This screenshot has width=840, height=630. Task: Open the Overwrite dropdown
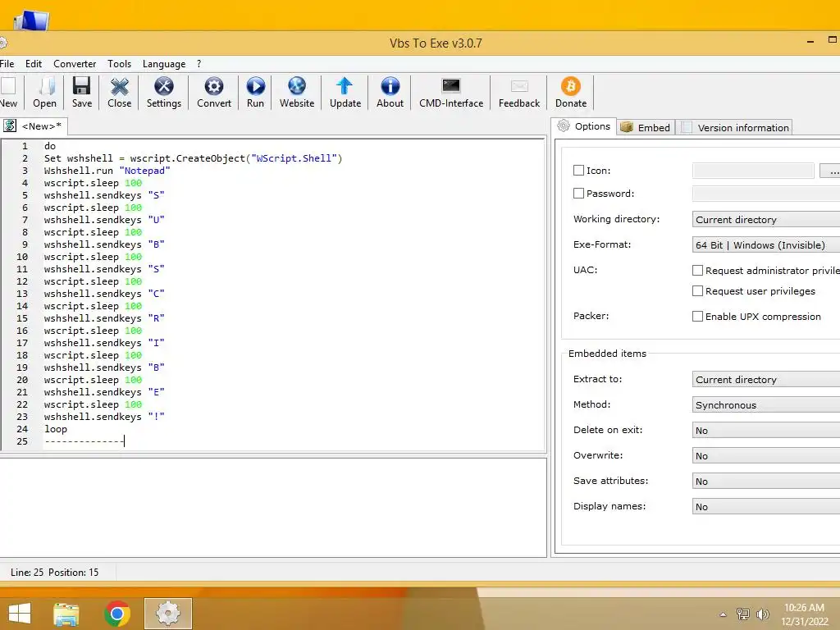(x=766, y=456)
